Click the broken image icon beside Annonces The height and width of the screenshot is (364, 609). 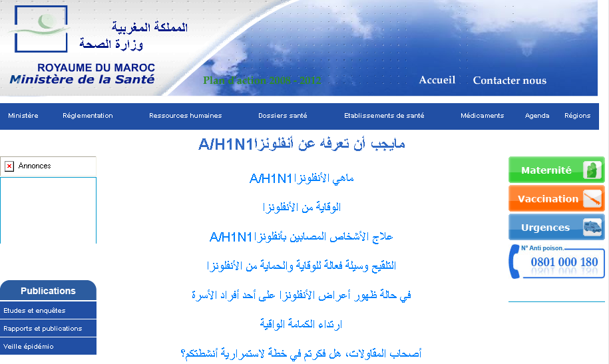(x=9, y=166)
